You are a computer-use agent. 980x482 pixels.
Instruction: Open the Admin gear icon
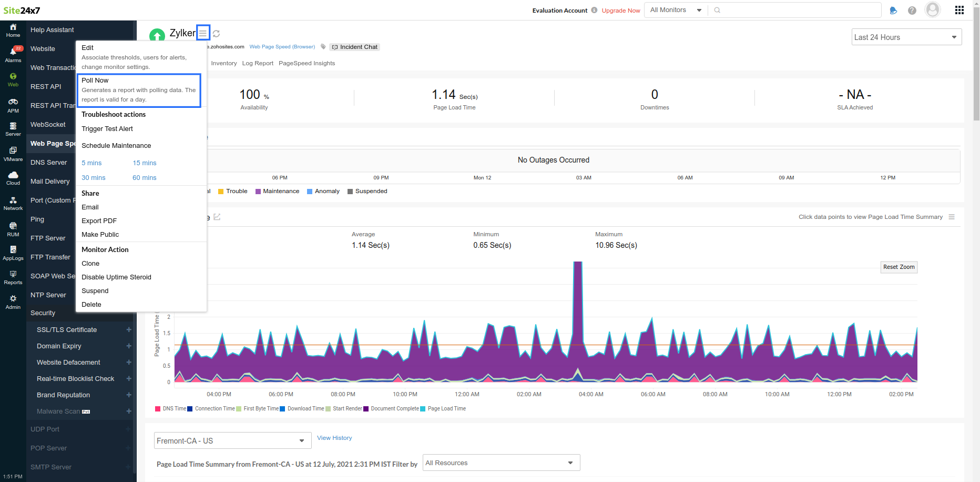13,302
